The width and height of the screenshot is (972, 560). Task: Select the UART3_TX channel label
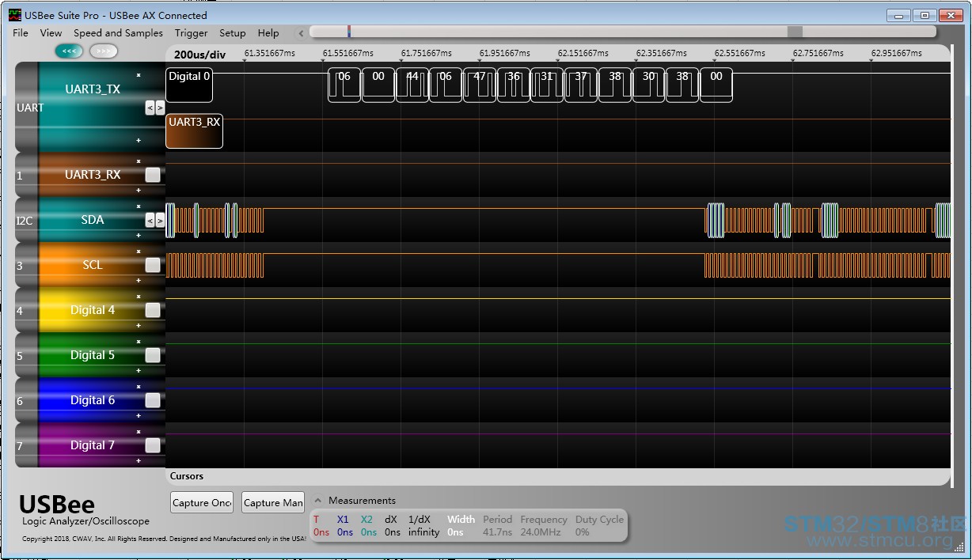93,89
